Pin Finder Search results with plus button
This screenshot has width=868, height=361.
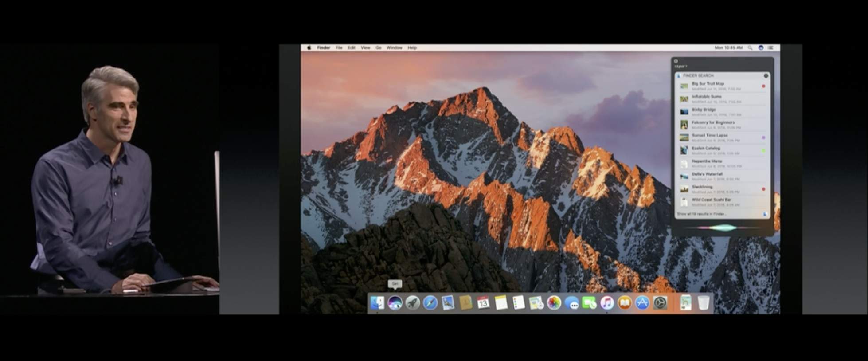point(766,76)
